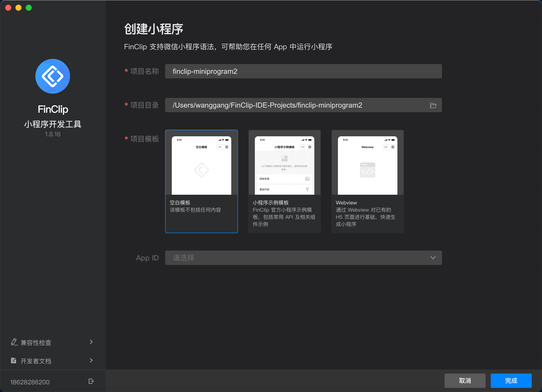Open the App ID dropdown
This screenshot has width=542, height=392.
coord(303,258)
